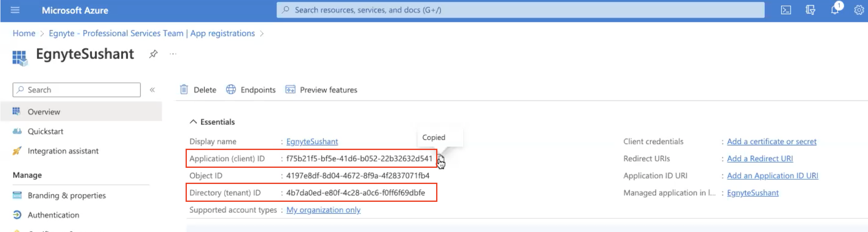Open the managed application EgnyteSushant link
The height and width of the screenshot is (232, 868).
click(753, 193)
